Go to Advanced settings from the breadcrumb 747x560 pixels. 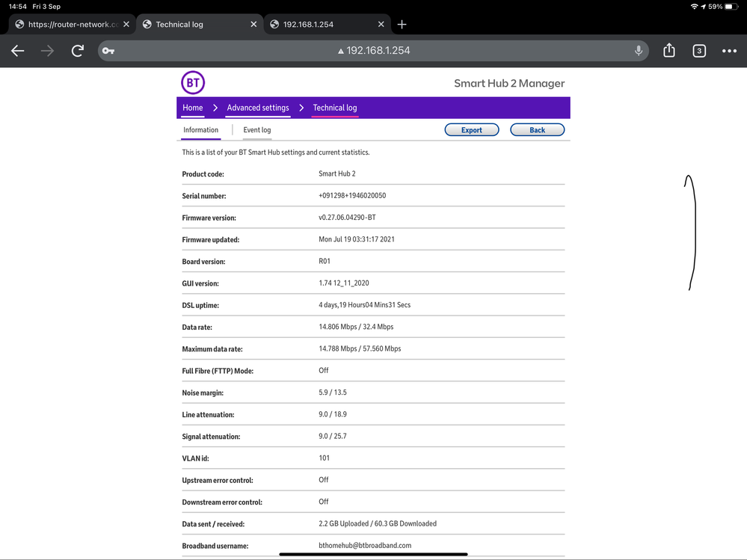257,108
